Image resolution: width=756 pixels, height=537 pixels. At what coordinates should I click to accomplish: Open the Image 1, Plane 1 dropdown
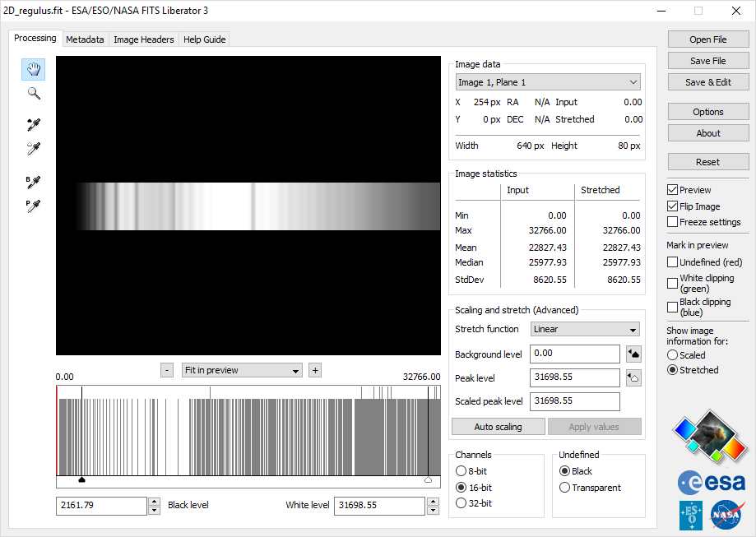point(548,82)
